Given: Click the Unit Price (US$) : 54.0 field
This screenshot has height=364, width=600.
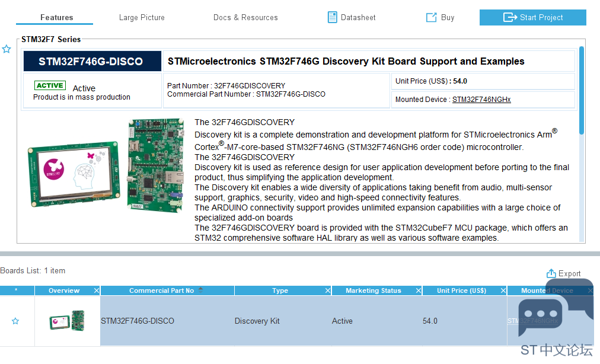Looking at the screenshot, I should (483, 81).
